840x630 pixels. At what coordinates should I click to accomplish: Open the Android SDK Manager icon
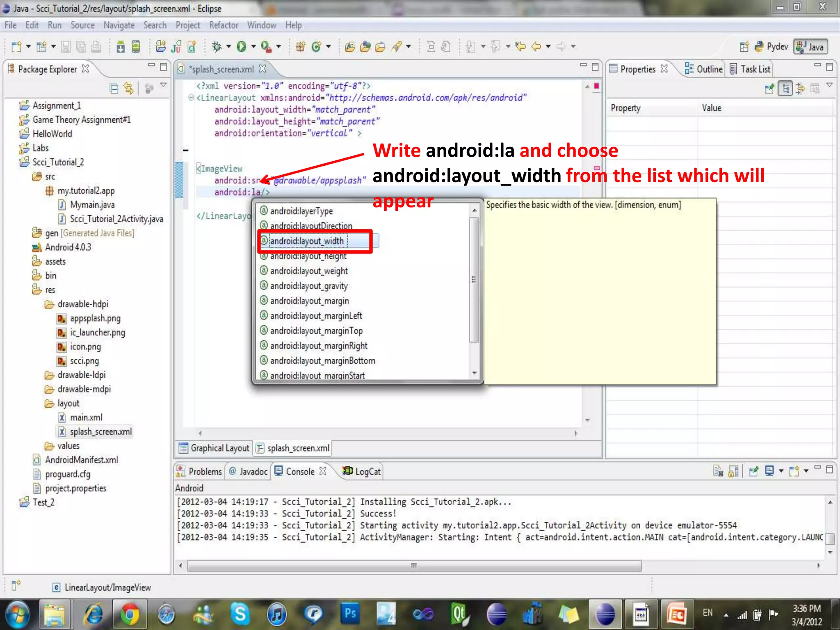pyautogui.click(x=121, y=47)
